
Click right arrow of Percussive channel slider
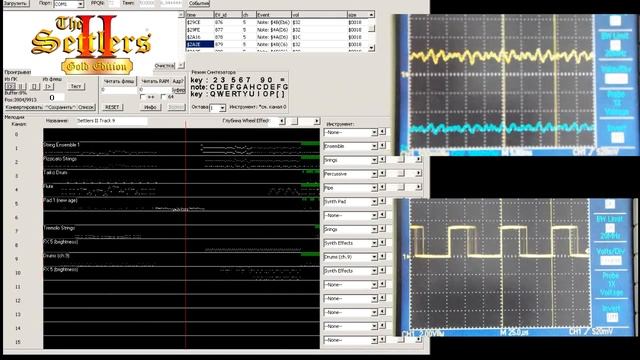click(x=418, y=173)
